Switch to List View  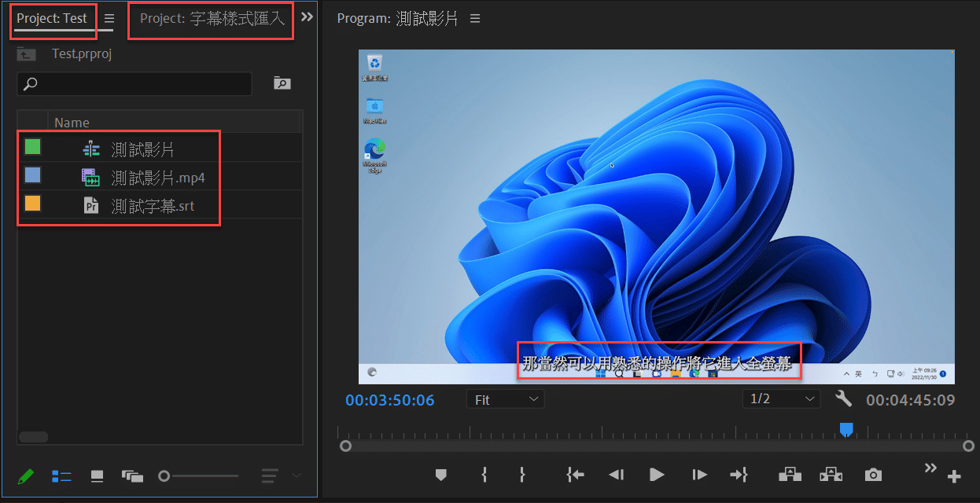(61, 475)
